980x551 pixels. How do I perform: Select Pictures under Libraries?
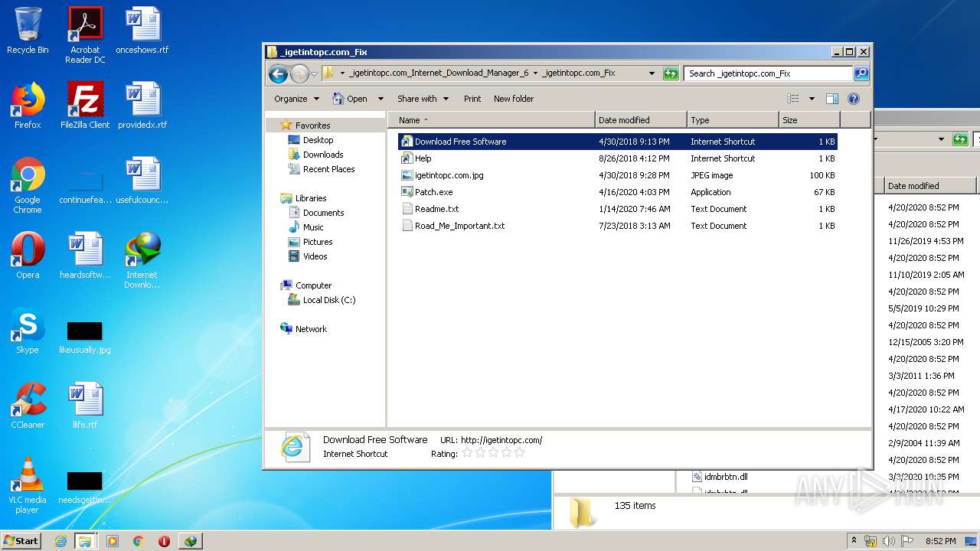(x=318, y=242)
